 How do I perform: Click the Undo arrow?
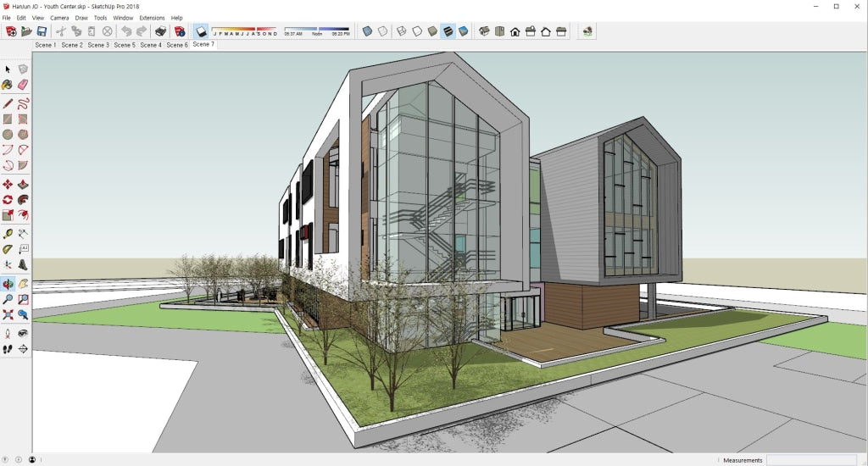(127, 31)
